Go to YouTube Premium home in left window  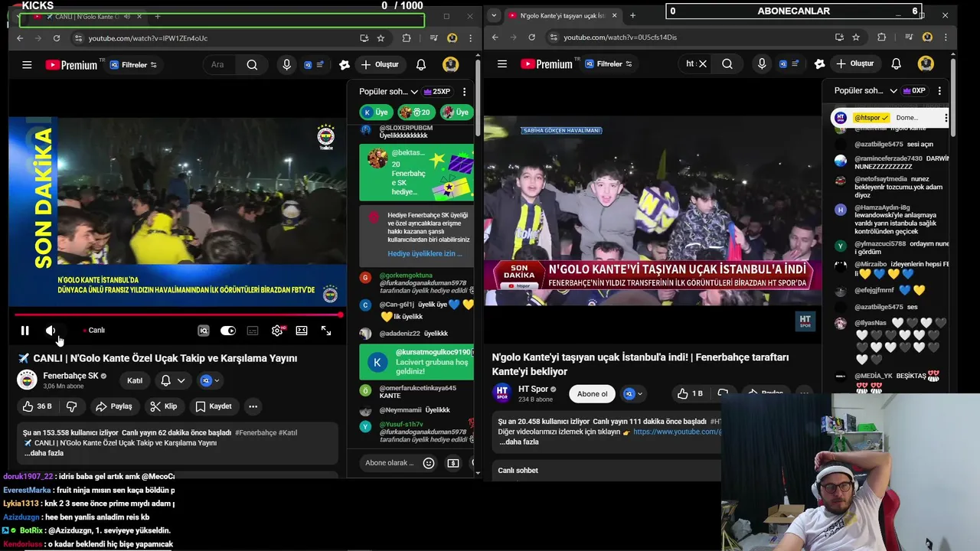coord(71,65)
